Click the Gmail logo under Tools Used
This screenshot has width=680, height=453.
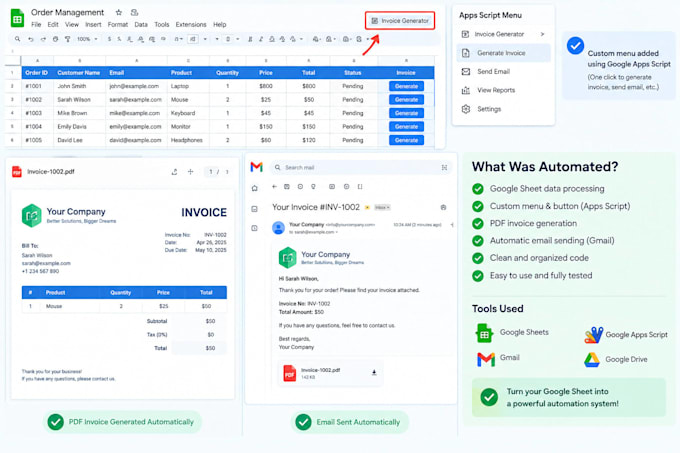[x=486, y=359]
